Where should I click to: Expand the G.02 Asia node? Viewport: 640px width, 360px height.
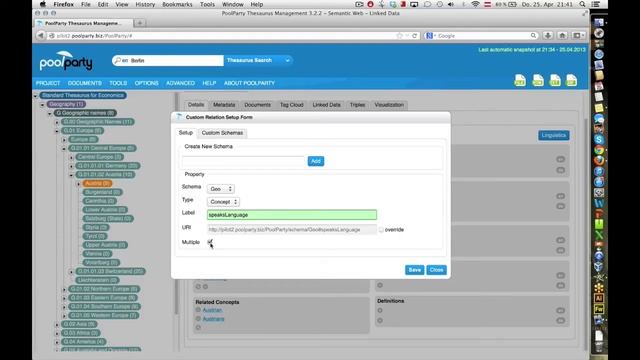coord(57,324)
